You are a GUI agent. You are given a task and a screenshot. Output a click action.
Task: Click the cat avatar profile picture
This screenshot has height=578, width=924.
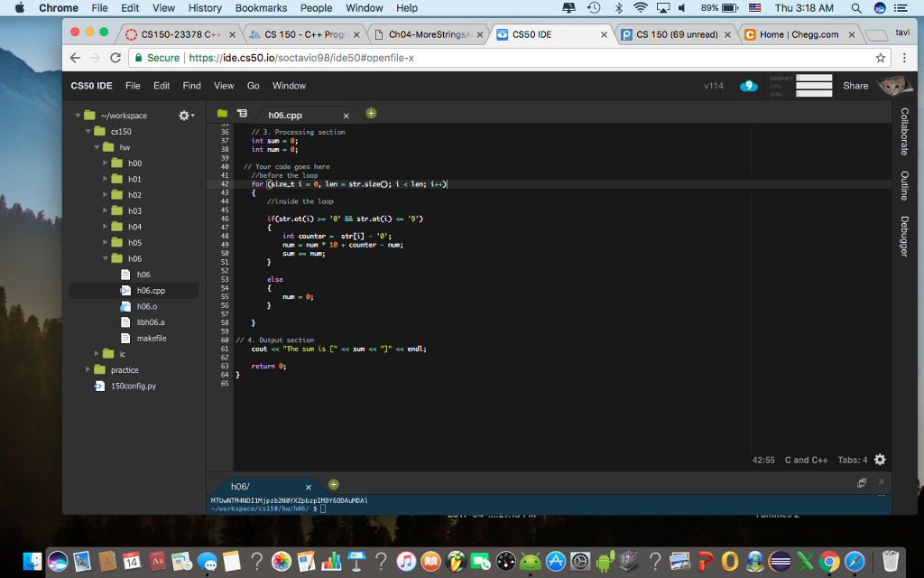894,86
